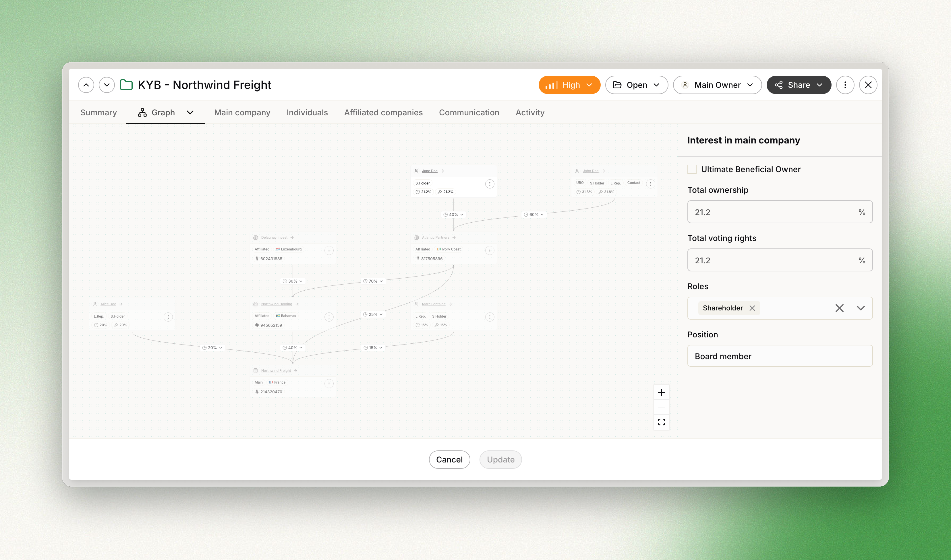Open the Northwind Freight link
This screenshot has width=951, height=560.
tap(276, 371)
